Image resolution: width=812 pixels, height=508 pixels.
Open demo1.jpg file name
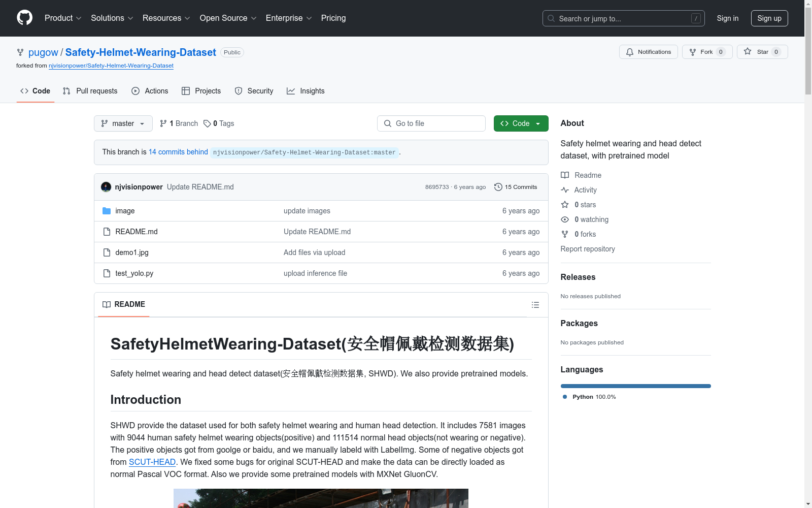(x=132, y=252)
